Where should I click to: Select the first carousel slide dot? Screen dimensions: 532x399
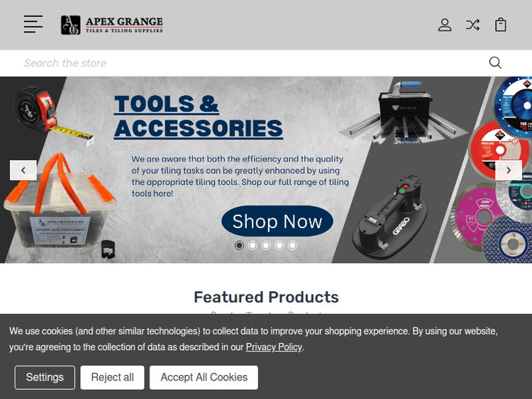[239, 245]
